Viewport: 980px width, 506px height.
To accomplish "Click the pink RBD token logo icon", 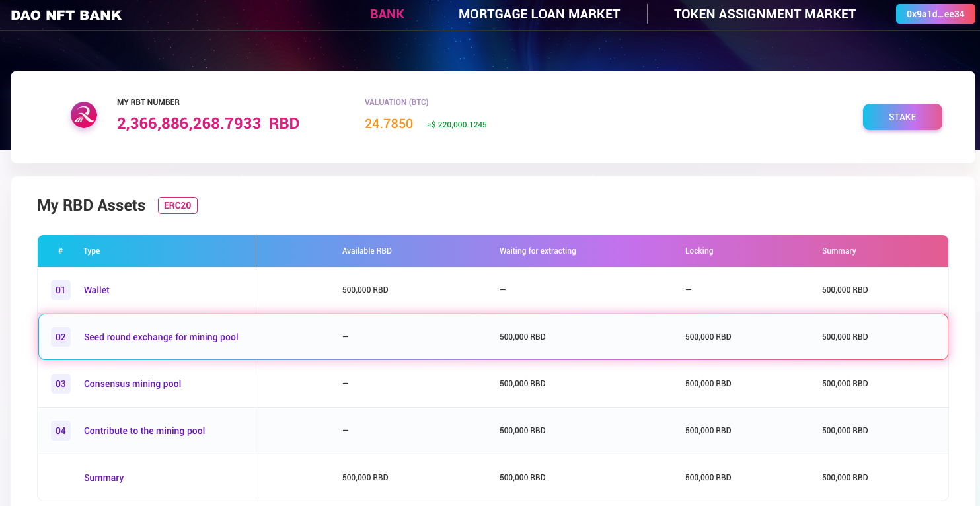I will click(x=84, y=116).
